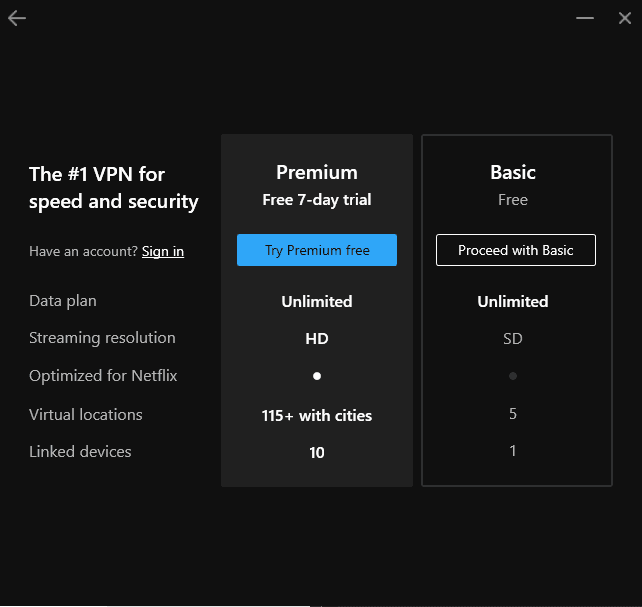The height and width of the screenshot is (607, 642).
Task: Open the Sign in link
Action: point(163,251)
